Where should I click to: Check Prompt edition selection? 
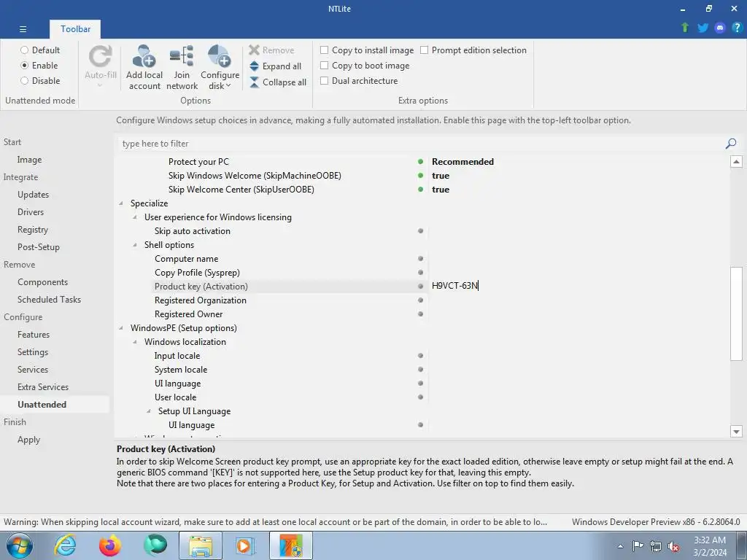[x=424, y=50]
